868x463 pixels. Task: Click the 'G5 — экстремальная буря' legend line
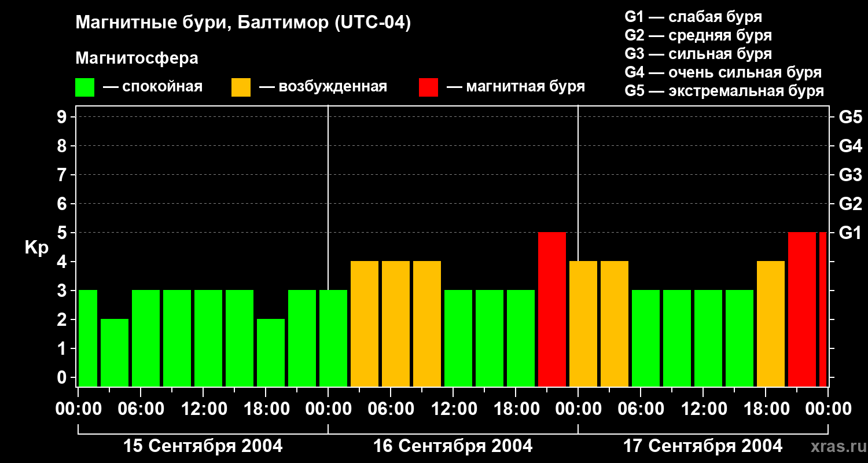(724, 91)
